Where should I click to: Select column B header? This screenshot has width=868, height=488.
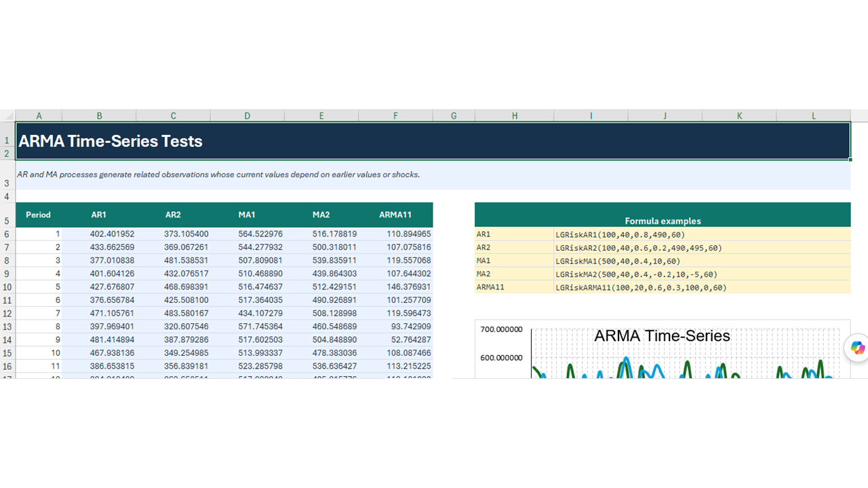99,116
